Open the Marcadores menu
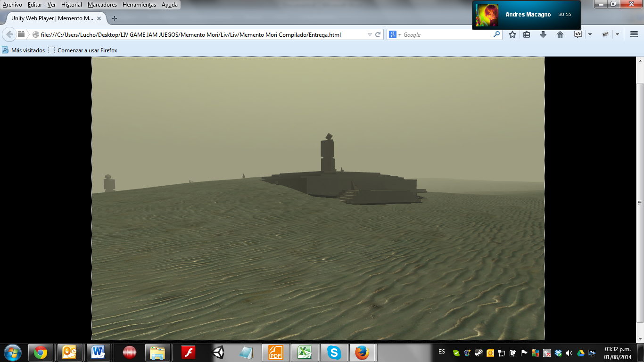The image size is (644, 362). [x=102, y=5]
